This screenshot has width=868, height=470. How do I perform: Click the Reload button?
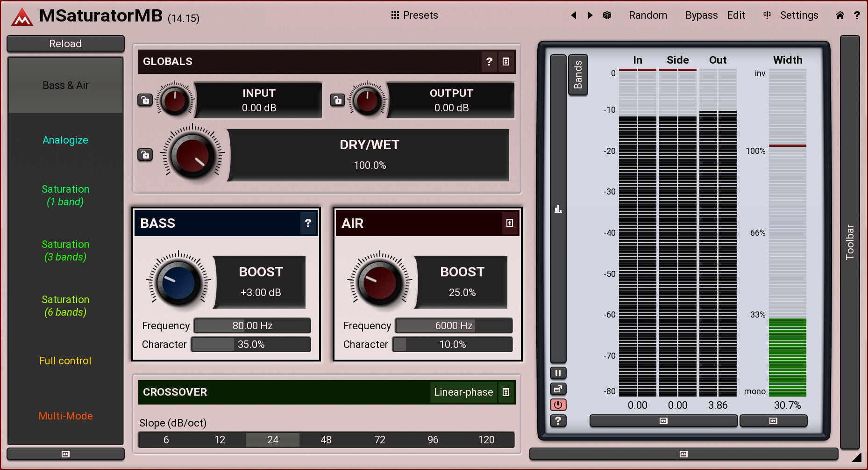coord(65,44)
